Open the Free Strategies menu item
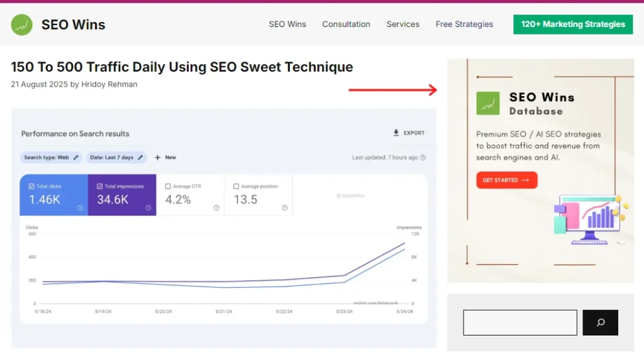 pos(464,25)
